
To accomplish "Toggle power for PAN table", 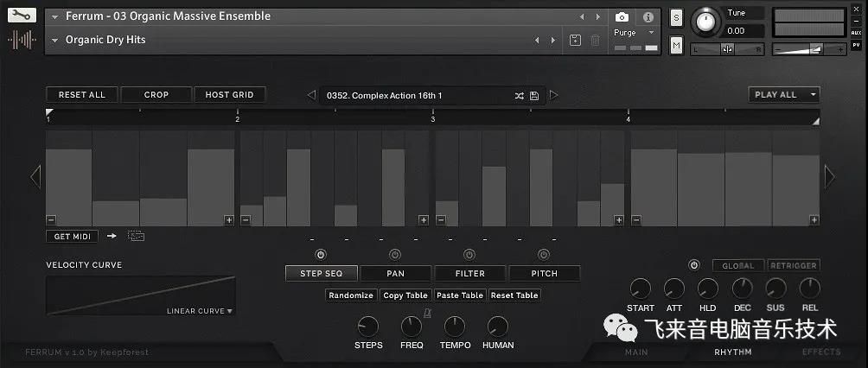I will coord(395,255).
